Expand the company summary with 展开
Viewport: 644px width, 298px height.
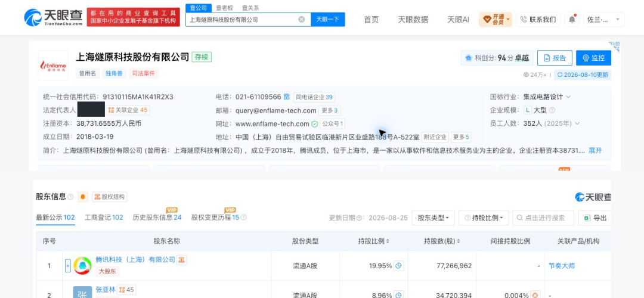(x=595, y=150)
